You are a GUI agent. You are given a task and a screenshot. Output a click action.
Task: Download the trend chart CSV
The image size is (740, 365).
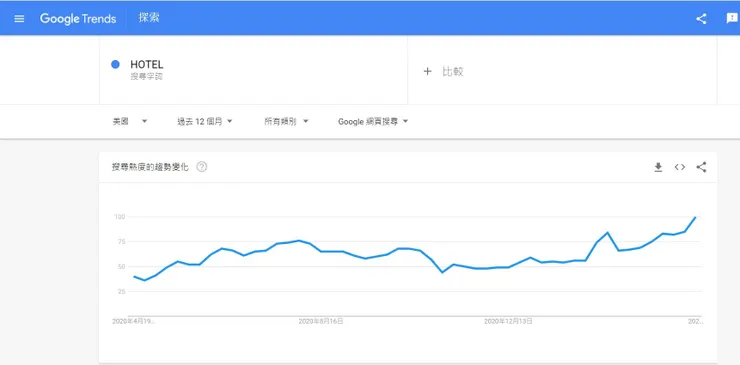tap(658, 167)
